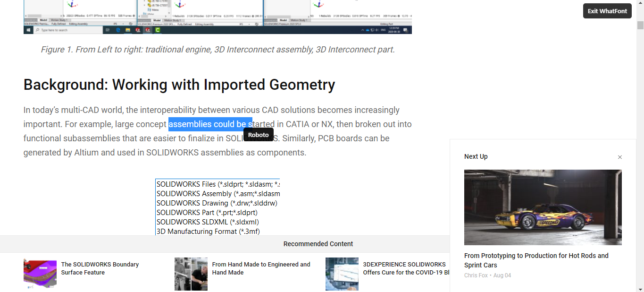Click the Figure 1 caption text
The image size is (644, 292).
click(x=217, y=50)
